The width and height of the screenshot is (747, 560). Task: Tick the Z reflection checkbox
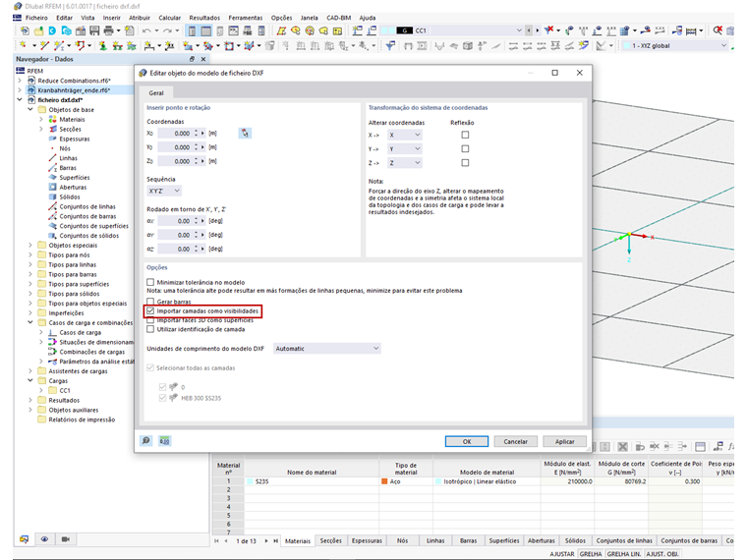click(x=465, y=163)
